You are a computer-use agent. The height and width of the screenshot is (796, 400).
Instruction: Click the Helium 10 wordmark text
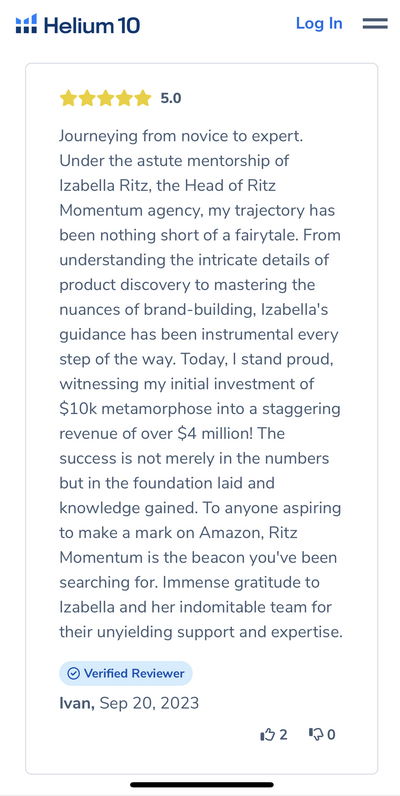point(92,24)
